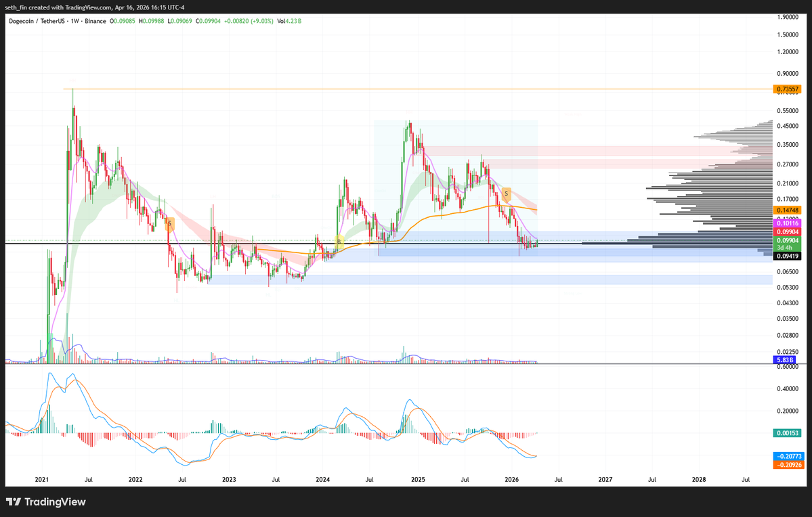Click the 2026 label on time axis
This screenshot has height=517, width=812.
point(511,480)
